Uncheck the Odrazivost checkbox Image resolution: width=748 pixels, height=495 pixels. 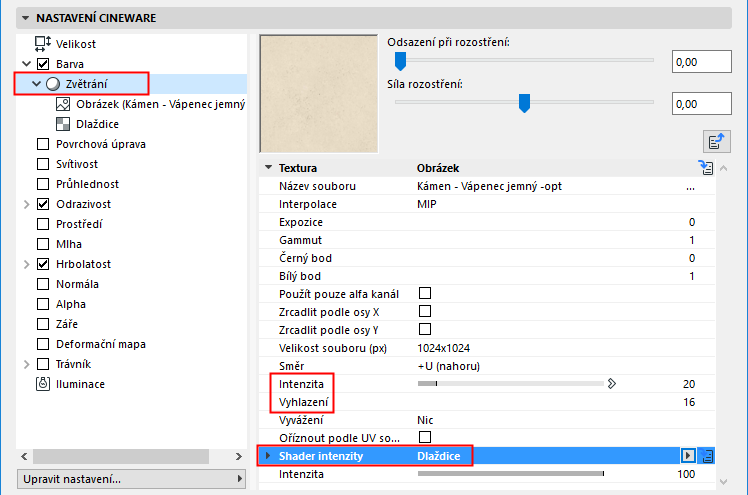click(43, 204)
